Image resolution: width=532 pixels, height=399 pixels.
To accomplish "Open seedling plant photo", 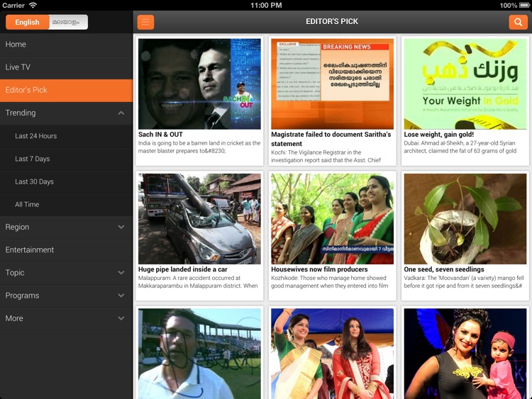I will click(465, 219).
